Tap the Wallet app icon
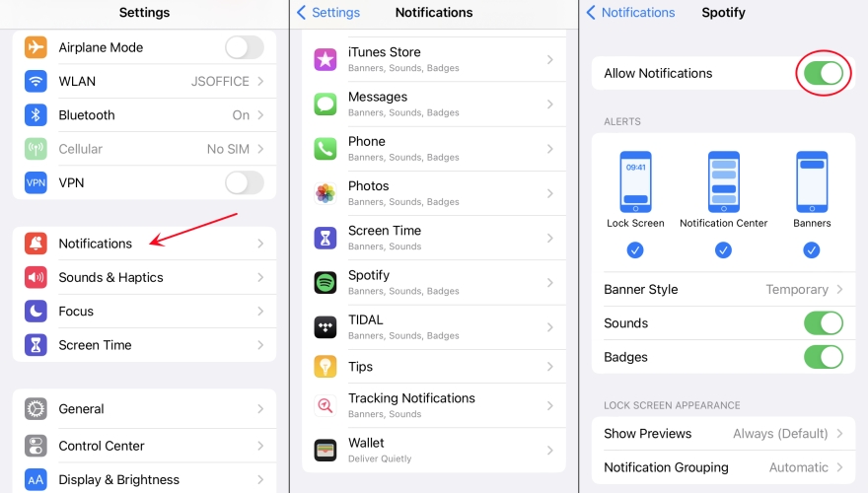868x493 pixels. tap(325, 451)
